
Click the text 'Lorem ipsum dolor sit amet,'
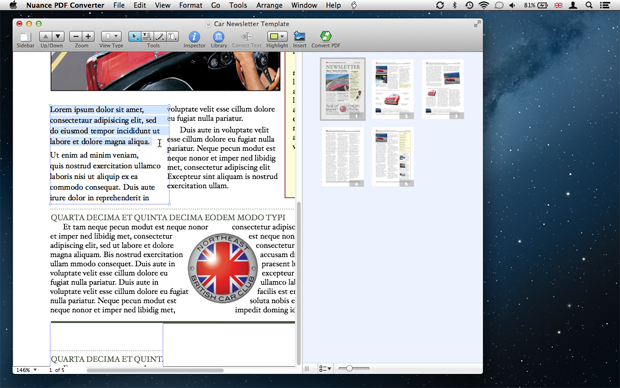click(97, 109)
